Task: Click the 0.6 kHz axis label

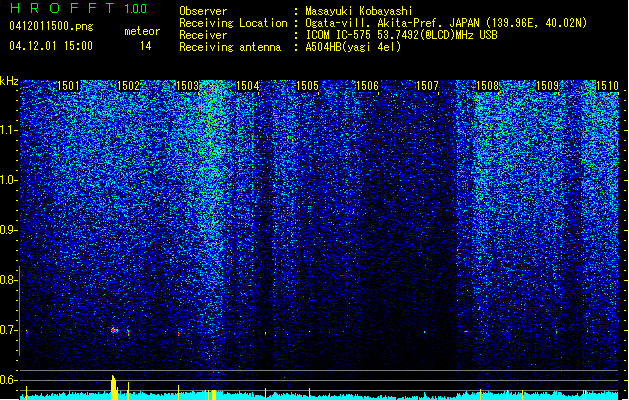Action: 8,380
